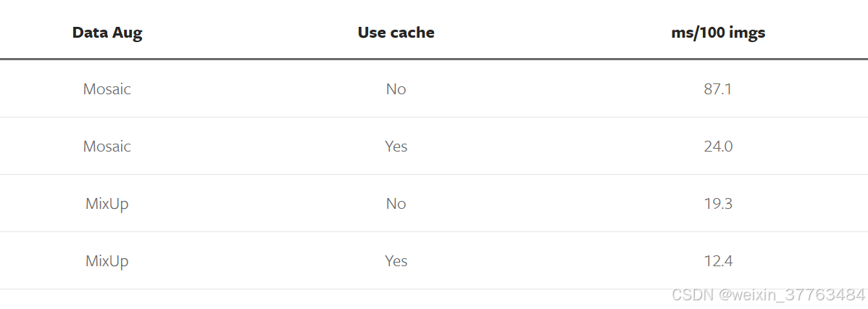Click the thick divider line under the headers
Viewport: 868px width, 309px height.
pos(434,59)
